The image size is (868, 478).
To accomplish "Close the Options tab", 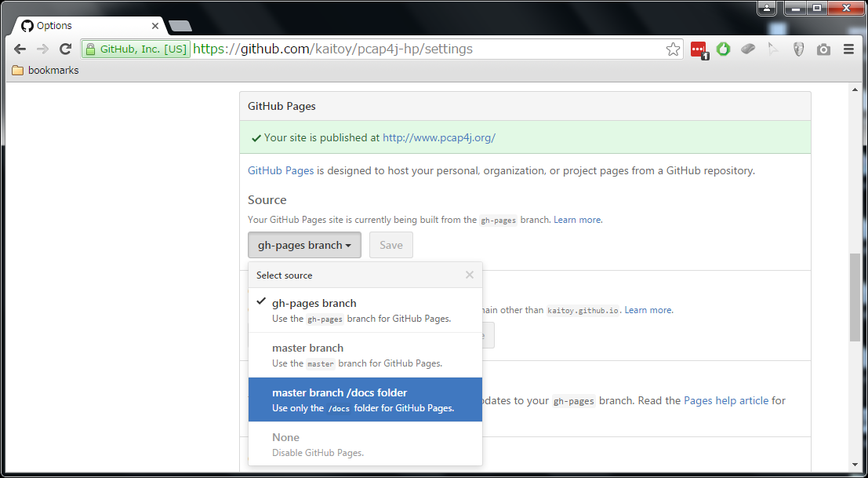I will (155, 25).
